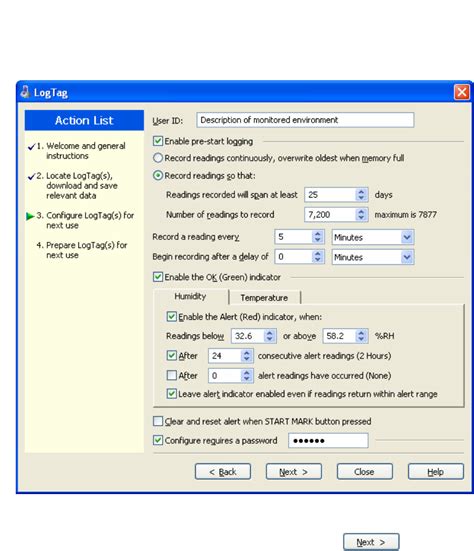Decrease the days span spinner value
Image resolution: width=474 pixels, height=551 pixels.
361,198
